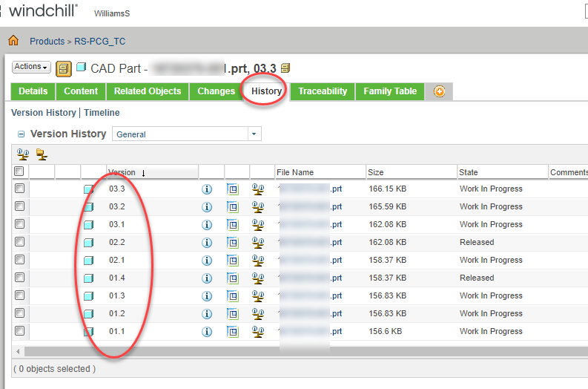588x389 pixels.
Task: Open the viewer icon in row 03.3
Action: click(233, 189)
